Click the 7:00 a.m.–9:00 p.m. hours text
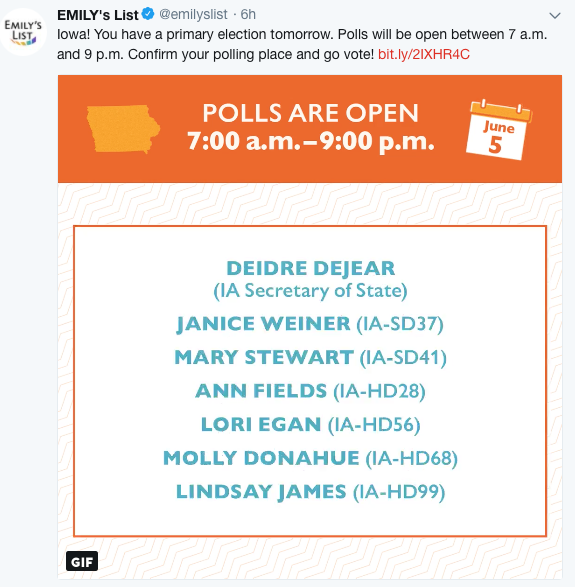This screenshot has height=587, width=575. point(311,142)
